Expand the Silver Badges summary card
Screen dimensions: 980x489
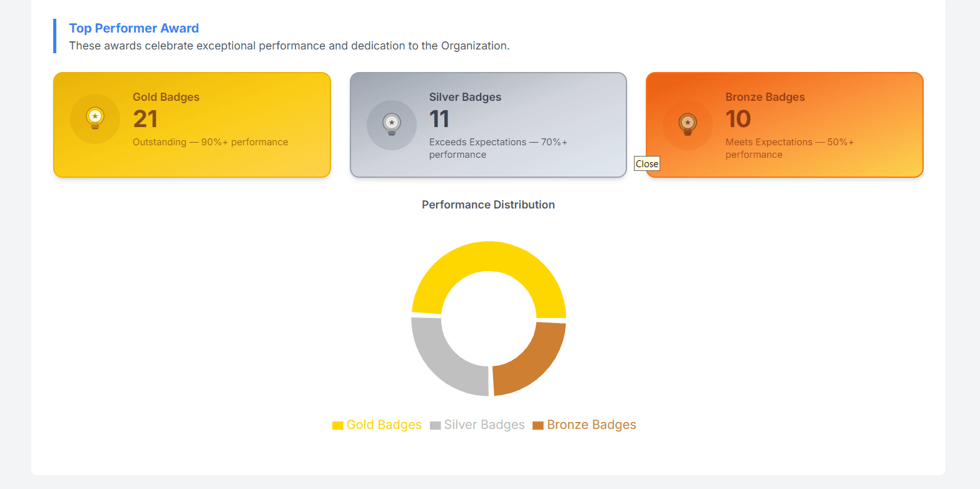click(488, 125)
